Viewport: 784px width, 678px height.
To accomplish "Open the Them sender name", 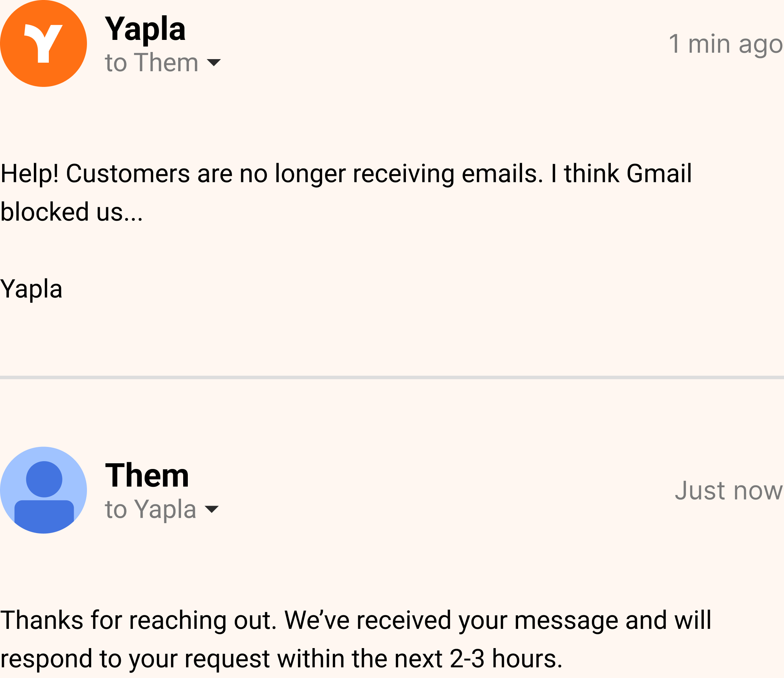I will [x=147, y=475].
